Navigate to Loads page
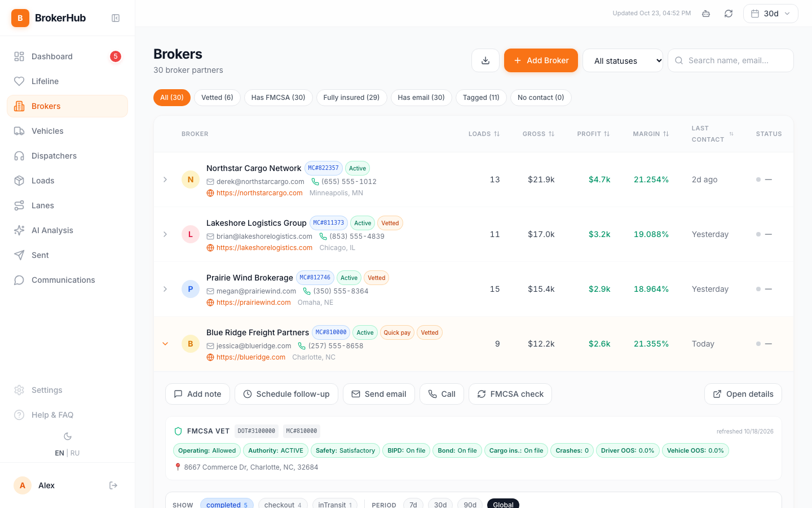This screenshot has height=508, width=812. (x=67, y=181)
